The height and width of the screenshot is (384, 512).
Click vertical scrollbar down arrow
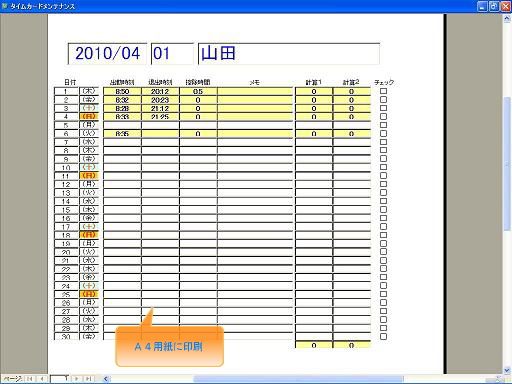[507, 370]
